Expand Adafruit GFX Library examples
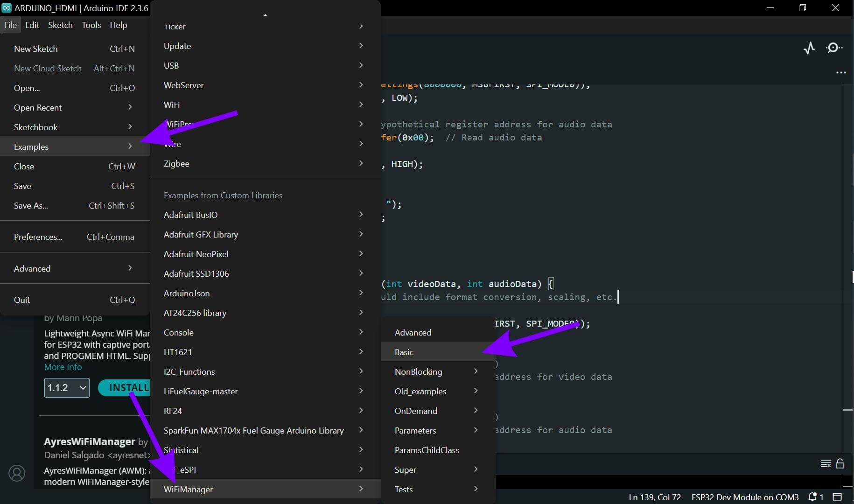Viewport: 854px width, 504px height. pyautogui.click(x=265, y=235)
